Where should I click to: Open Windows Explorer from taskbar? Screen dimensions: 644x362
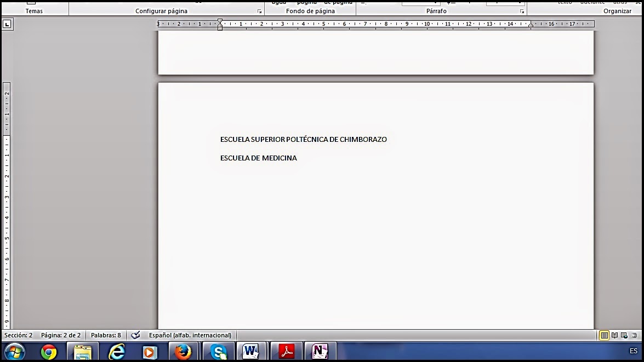pyautogui.click(x=83, y=352)
